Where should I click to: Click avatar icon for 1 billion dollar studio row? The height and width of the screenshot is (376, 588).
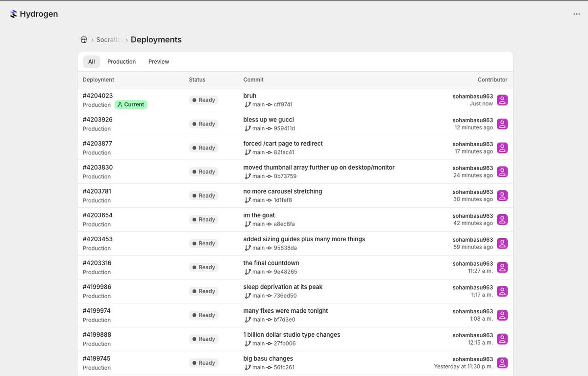(502, 339)
